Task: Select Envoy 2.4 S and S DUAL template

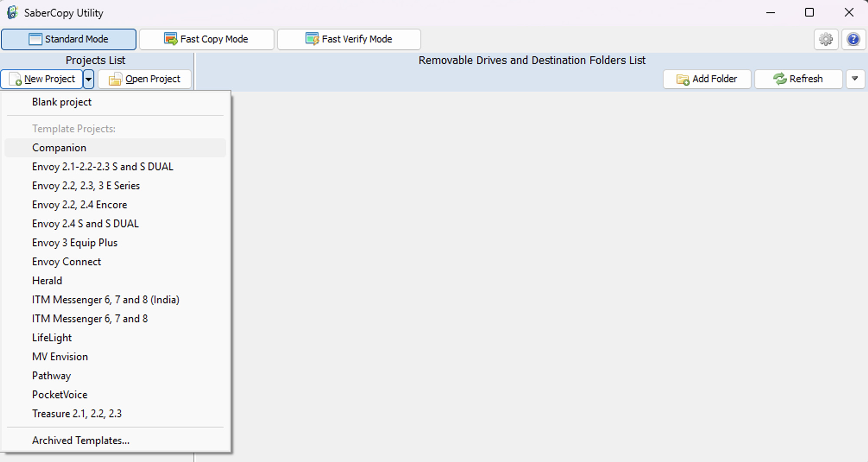Action: 115,224
